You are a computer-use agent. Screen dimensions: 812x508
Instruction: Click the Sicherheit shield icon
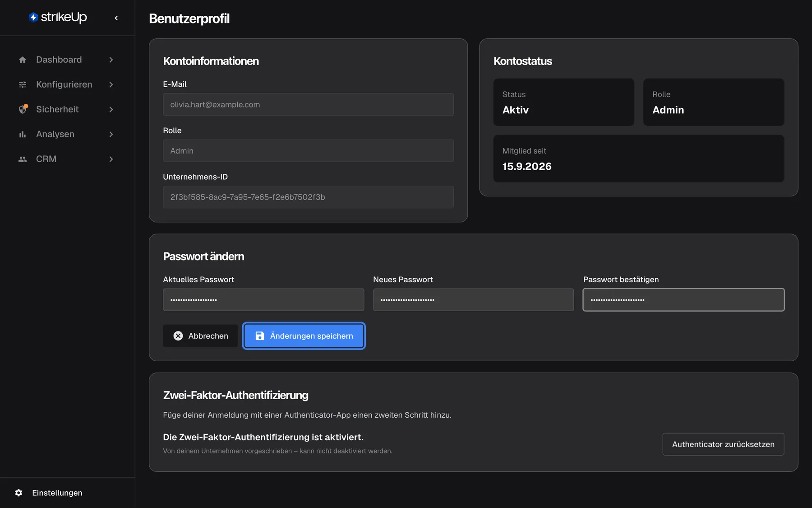[x=23, y=109]
